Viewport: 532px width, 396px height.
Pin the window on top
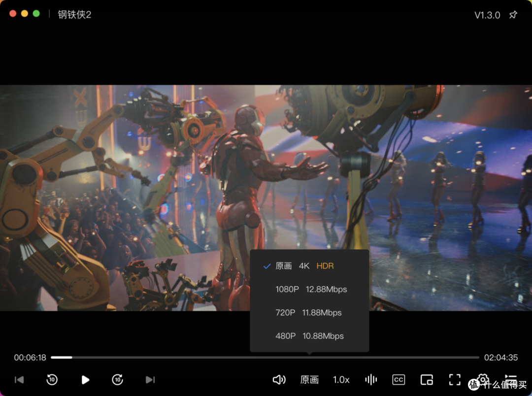(x=513, y=15)
